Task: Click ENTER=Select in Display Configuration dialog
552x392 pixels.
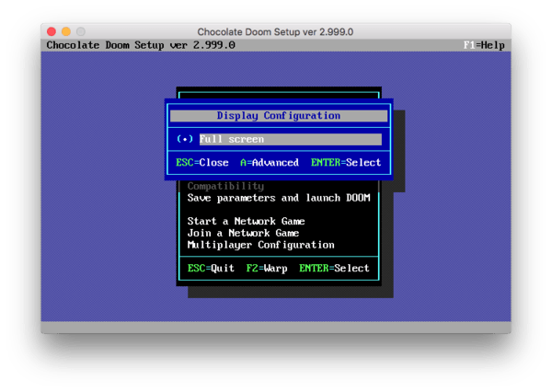Action: coord(346,162)
